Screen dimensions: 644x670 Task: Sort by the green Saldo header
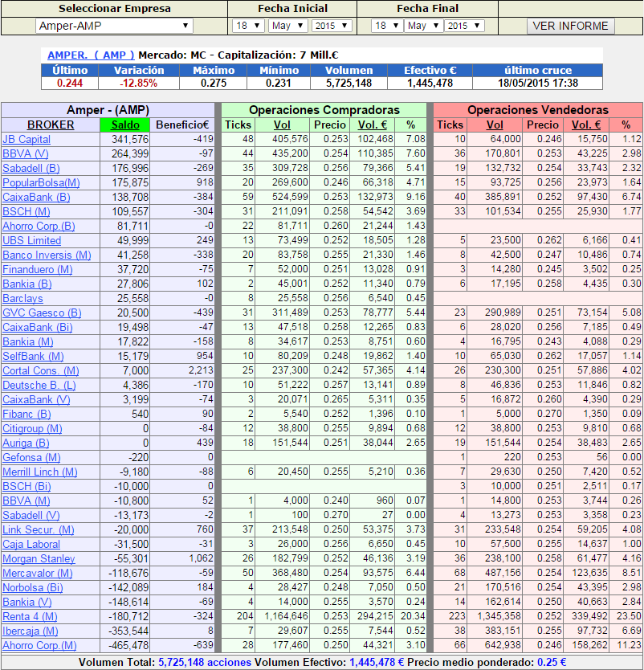[x=125, y=125]
